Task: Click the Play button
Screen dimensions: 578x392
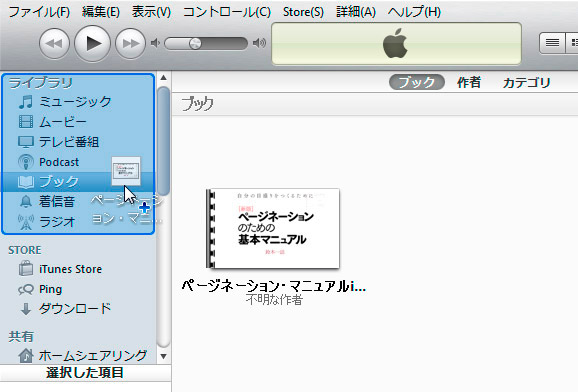Action: (93, 44)
